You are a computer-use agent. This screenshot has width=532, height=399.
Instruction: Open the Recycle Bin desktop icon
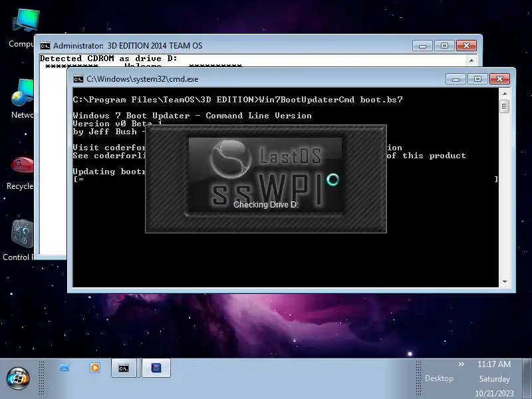point(21,173)
